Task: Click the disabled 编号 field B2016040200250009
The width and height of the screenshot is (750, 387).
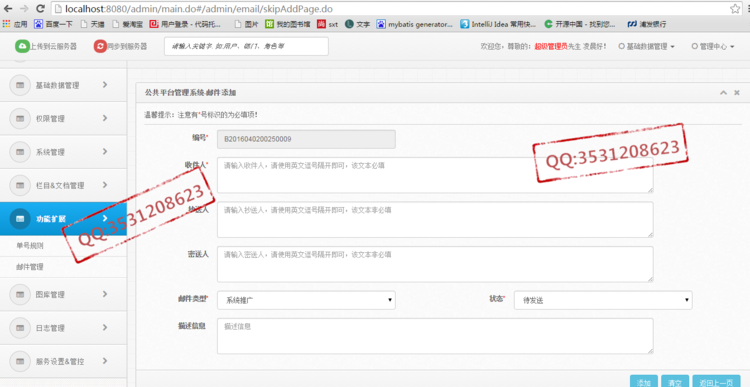Action: pos(306,139)
